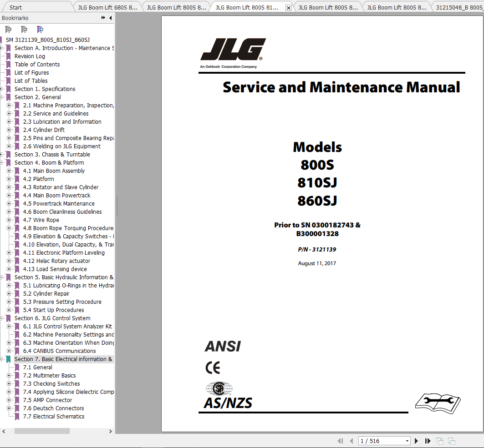Select Section 1. Specifications bookmark
The height and width of the screenshot is (448, 484).
45,89
